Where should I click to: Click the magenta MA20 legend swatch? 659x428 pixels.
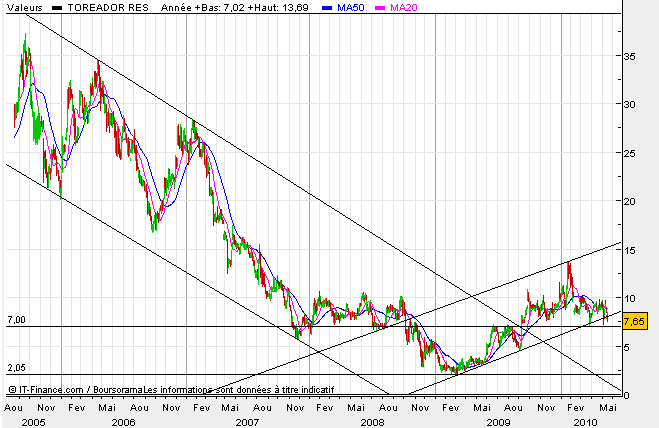[380, 8]
